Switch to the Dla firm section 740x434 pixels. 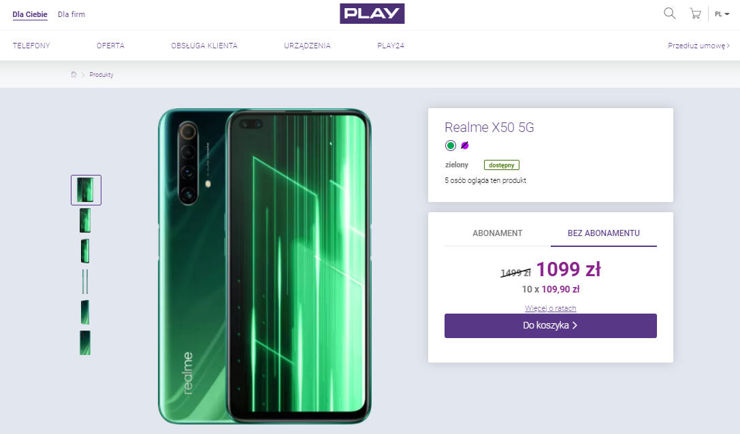coord(71,14)
